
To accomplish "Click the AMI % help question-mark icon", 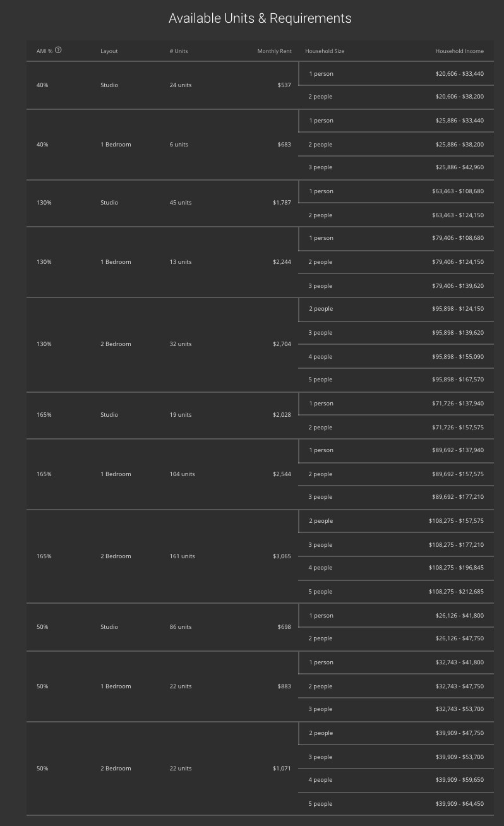I will pos(59,51).
